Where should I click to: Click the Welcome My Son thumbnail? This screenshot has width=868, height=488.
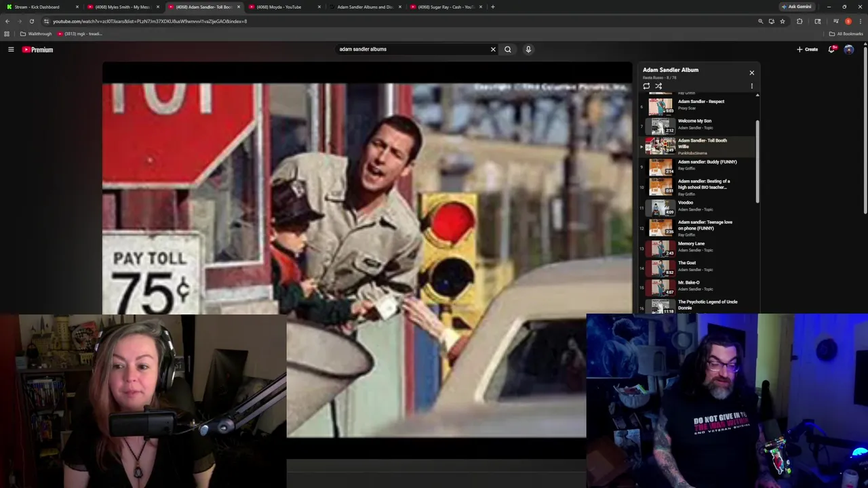(x=661, y=126)
